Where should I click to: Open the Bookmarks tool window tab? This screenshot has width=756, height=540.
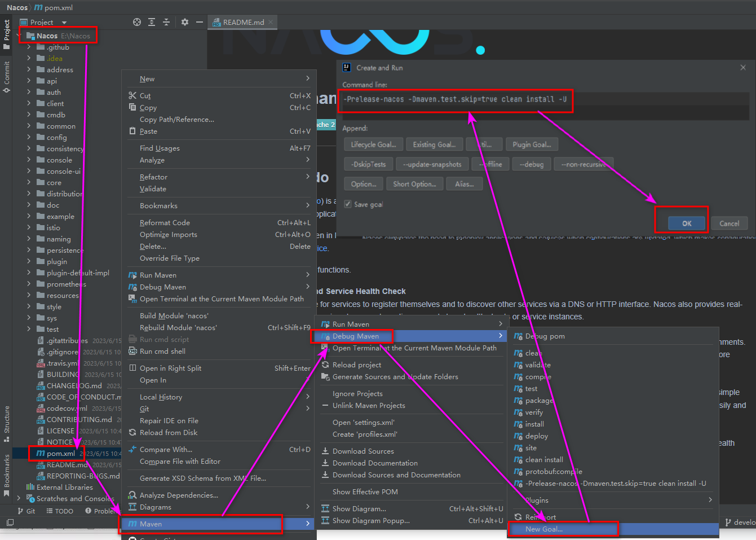(7, 475)
